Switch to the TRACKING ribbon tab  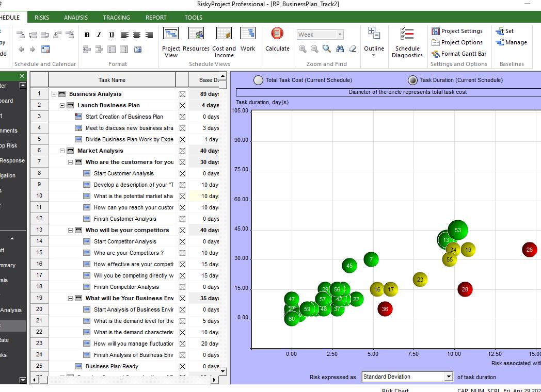[116, 18]
